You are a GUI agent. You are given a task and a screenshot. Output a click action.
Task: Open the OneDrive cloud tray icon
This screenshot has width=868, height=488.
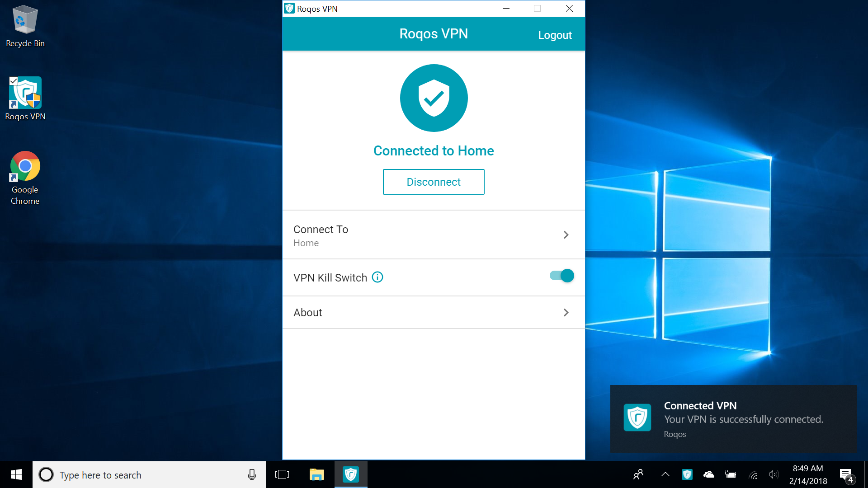pos(709,474)
